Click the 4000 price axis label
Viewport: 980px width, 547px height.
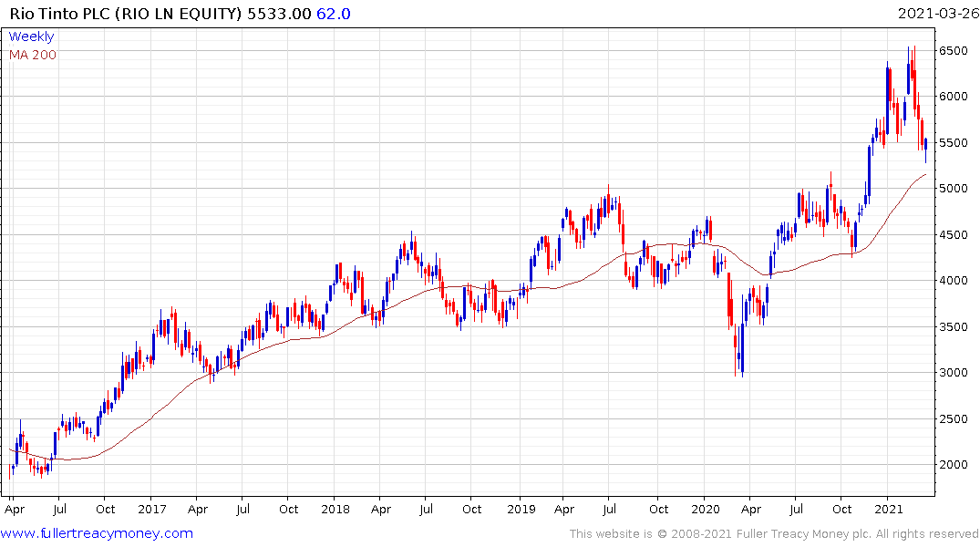[x=954, y=280]
